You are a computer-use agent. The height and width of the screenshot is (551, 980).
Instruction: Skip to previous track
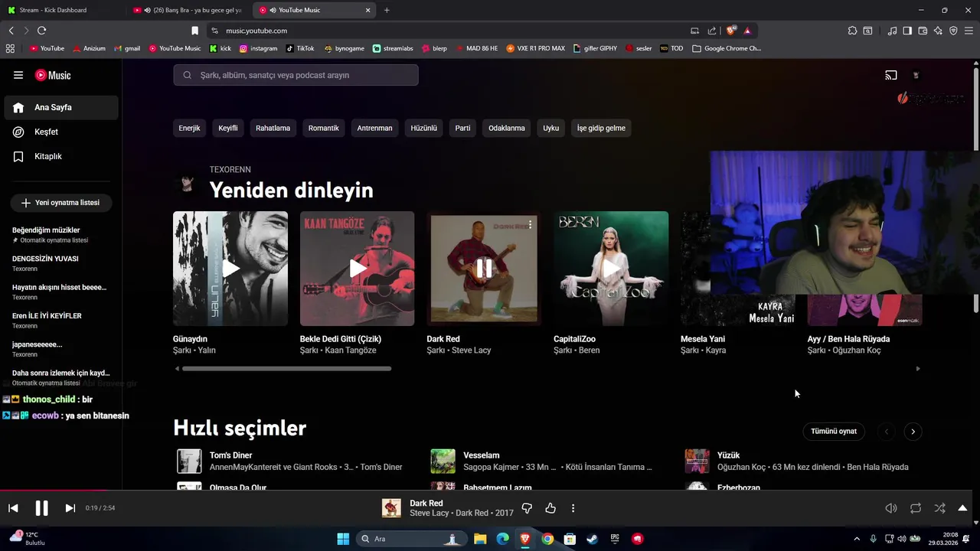(x=13, y=508)
